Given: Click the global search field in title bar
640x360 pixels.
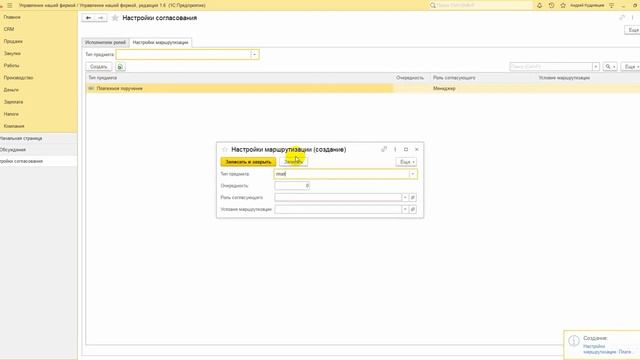Looking at the screenshot, I should [x=481, y=5].
